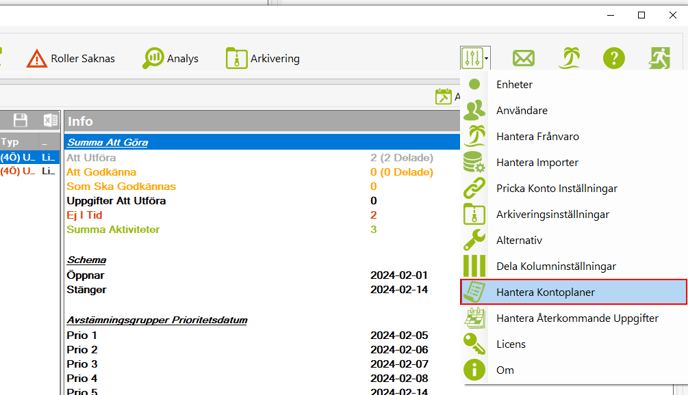Click the Schema heading link
The image size is (688, 395).
(86, 260)
